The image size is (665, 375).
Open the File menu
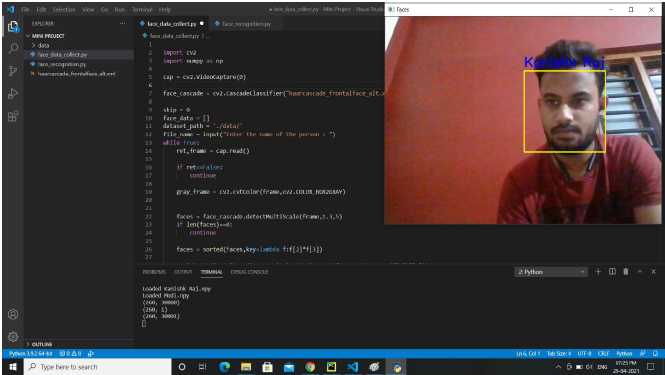tap(25, 9)
